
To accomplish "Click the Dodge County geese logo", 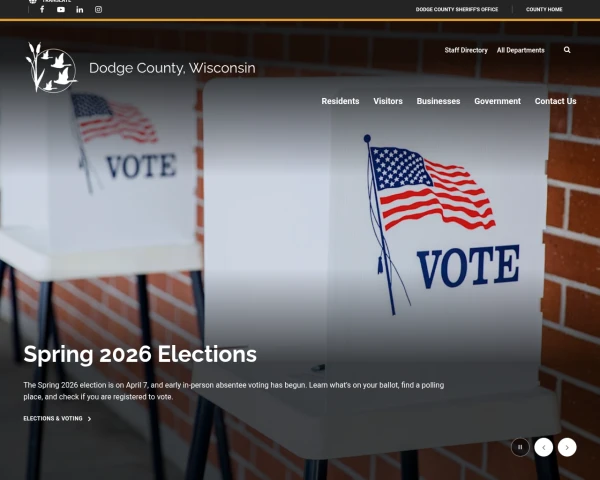I will (x=52, y=68).
